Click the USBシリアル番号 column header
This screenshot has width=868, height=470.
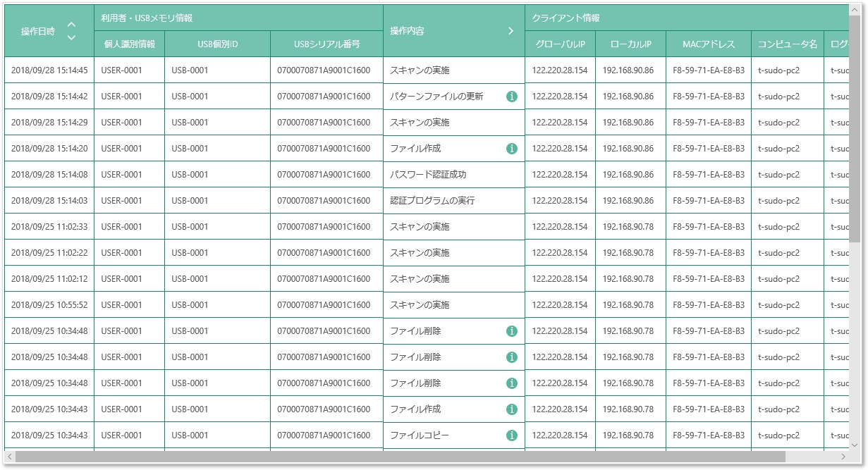326,44
